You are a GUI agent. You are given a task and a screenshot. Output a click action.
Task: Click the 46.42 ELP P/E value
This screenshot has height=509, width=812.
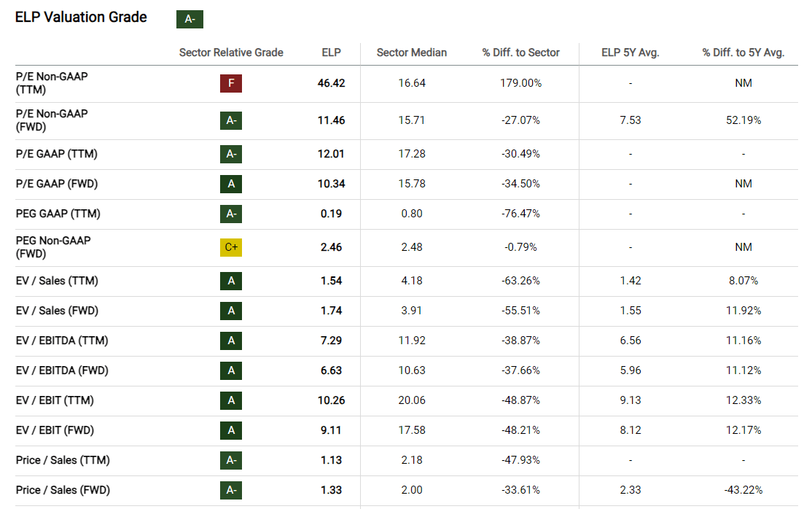coord(331,83)
